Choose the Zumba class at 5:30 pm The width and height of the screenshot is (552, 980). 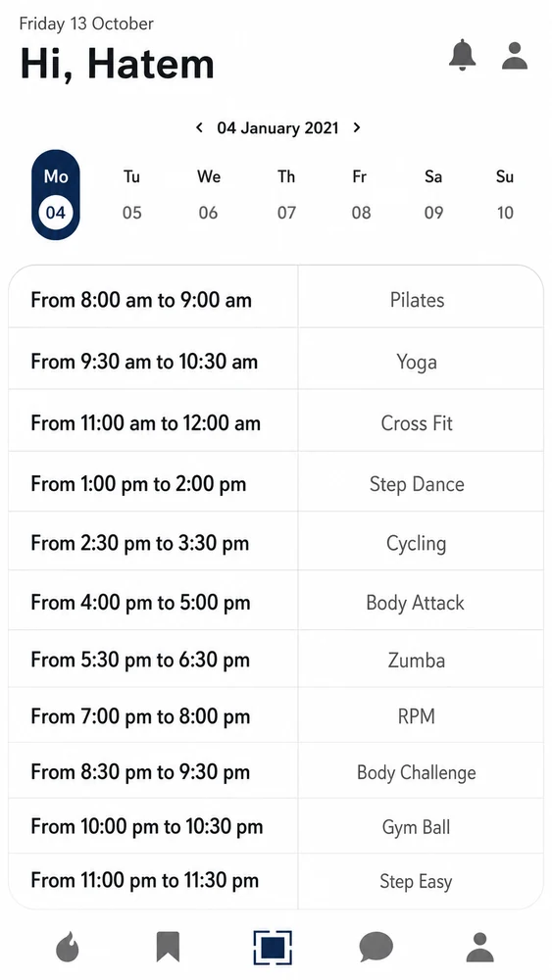click(276, 660)
